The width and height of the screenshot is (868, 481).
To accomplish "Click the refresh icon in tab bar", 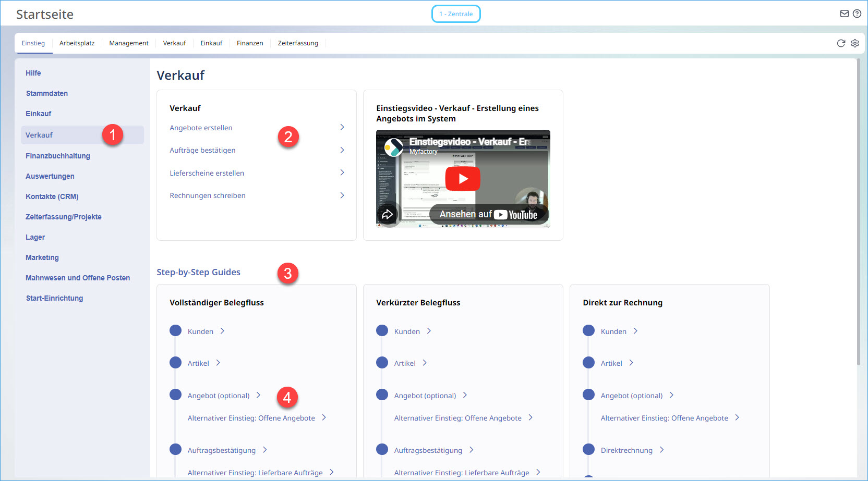I will tap(841, 43).
